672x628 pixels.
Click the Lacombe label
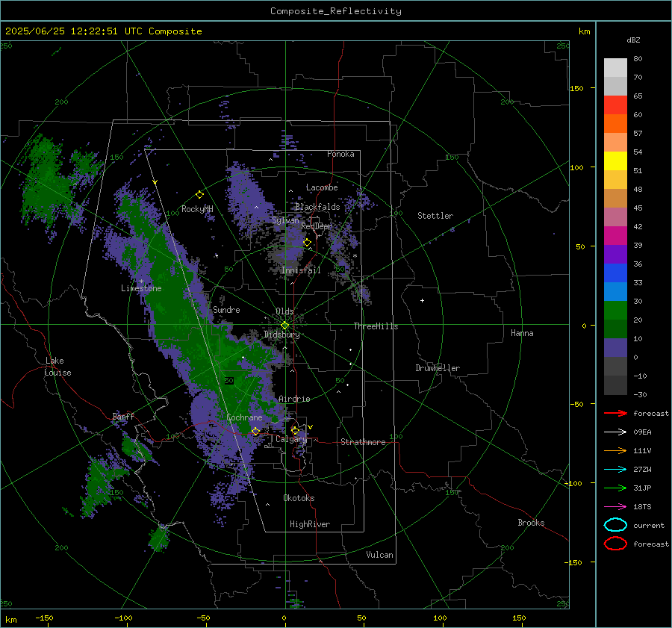click(322, 187)
